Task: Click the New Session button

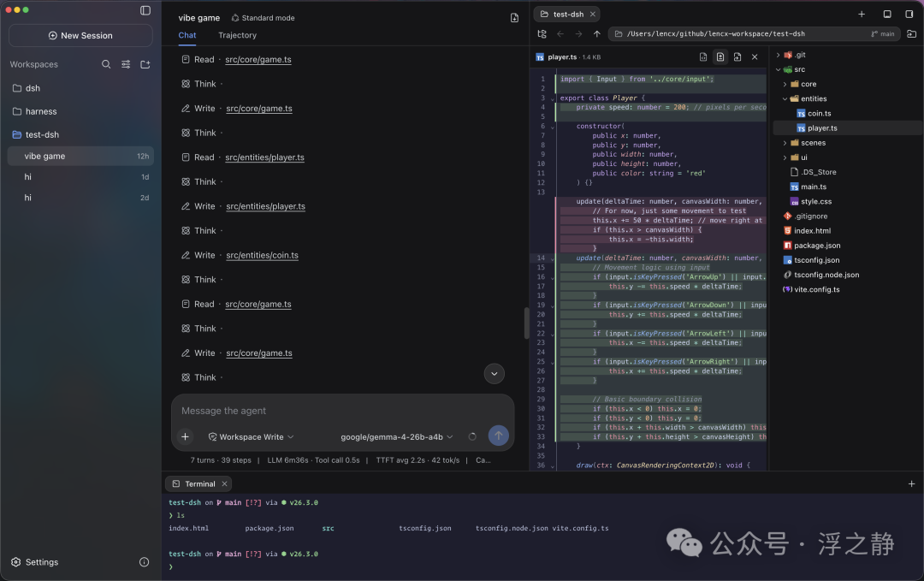Action: click(80, 35)
